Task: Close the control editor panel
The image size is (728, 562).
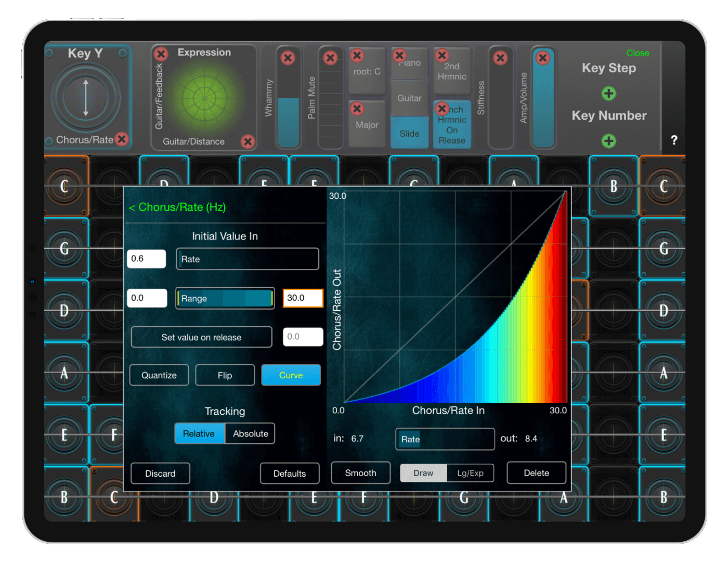Action: pos(638,53)
